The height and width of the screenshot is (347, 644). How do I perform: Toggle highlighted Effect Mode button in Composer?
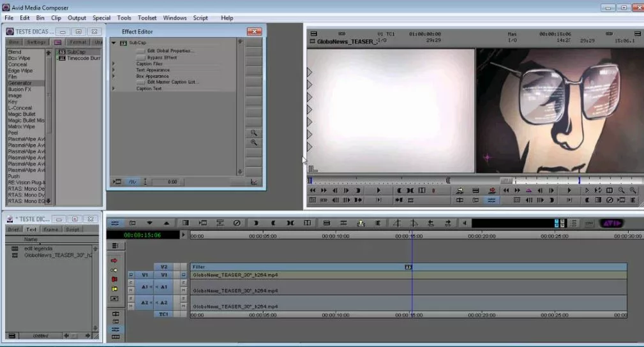coord(491,200)
